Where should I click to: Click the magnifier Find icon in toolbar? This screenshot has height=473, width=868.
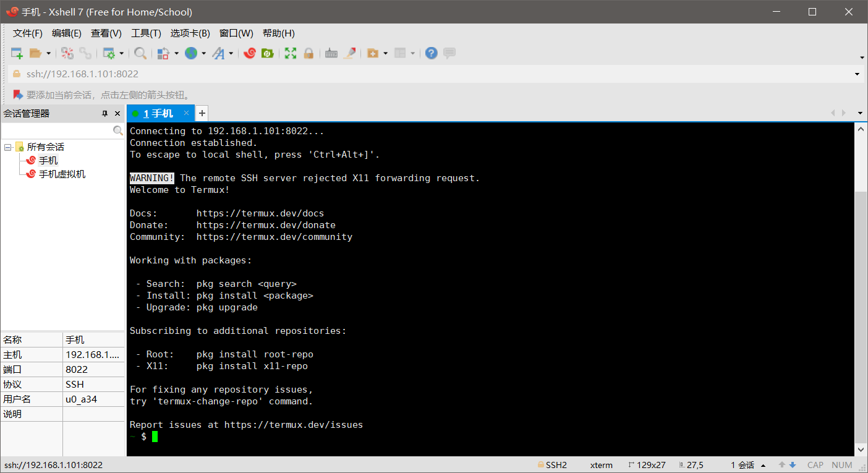pos(140,53)
